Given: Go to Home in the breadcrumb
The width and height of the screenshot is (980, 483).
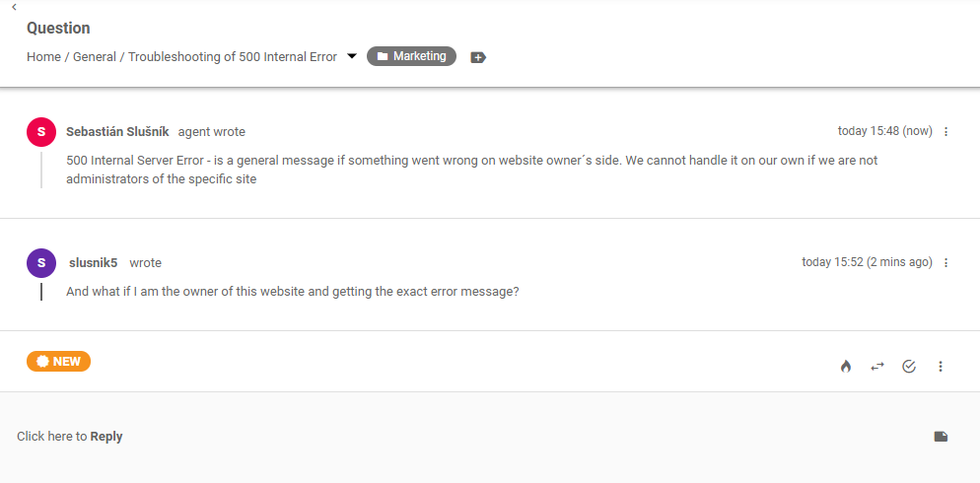Looking at the screenshot, I should pos(43,57).
